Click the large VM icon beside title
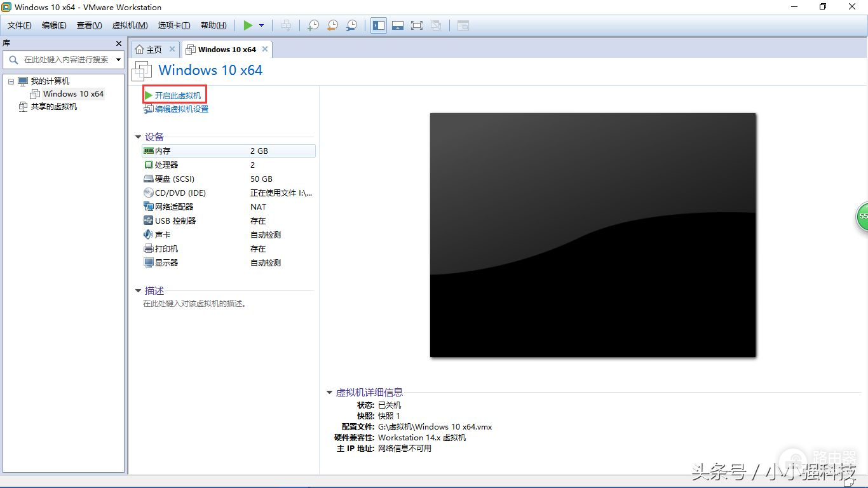The height and width of the screenshot is (488, 868). 142,71
